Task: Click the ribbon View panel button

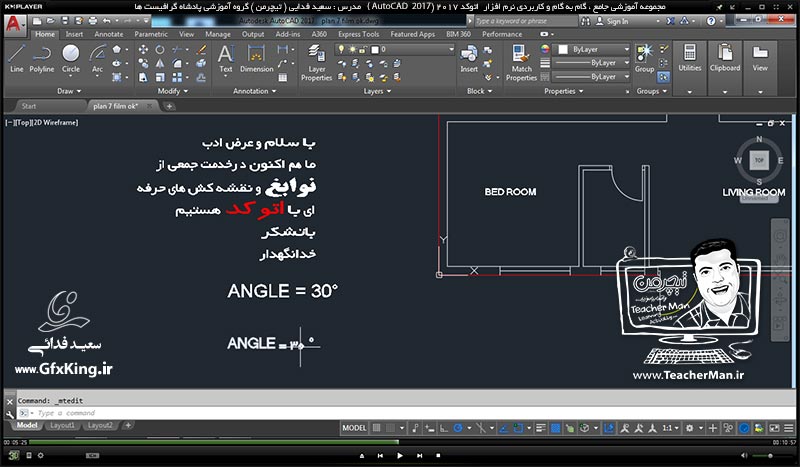Action: click(x=760, y=59)
